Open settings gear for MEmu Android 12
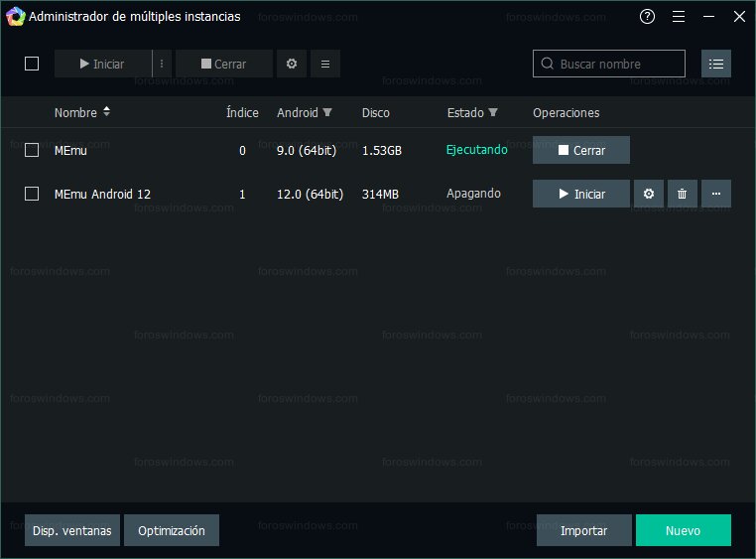The height and width of the screenshot is (559, 756). 649,194
